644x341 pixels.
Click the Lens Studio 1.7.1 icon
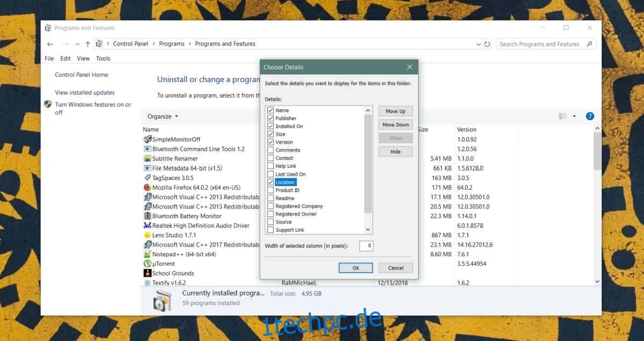pyautogui.click(x=148, y=235)
